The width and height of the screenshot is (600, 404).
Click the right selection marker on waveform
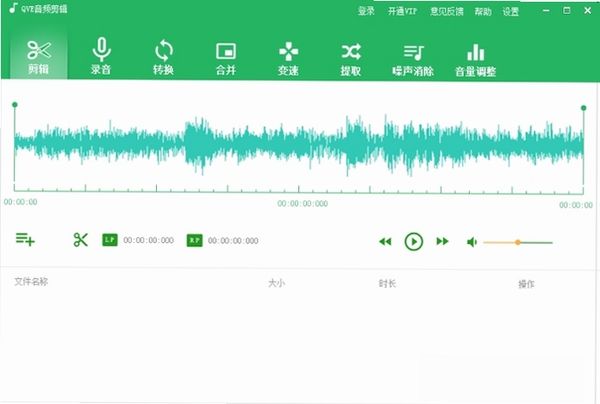click(x=584, y=108)
